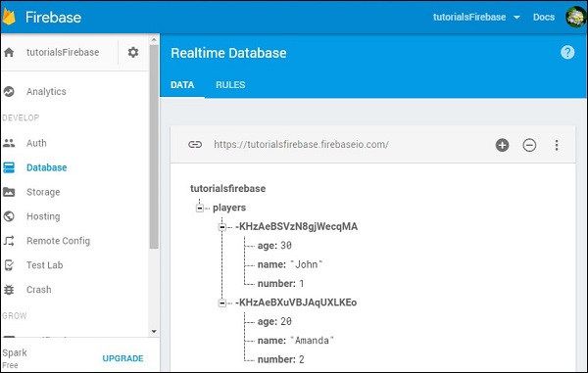Remove node with the minus circle icon
The width and height of the screenshot is (588, 373).
pos(529,145)
